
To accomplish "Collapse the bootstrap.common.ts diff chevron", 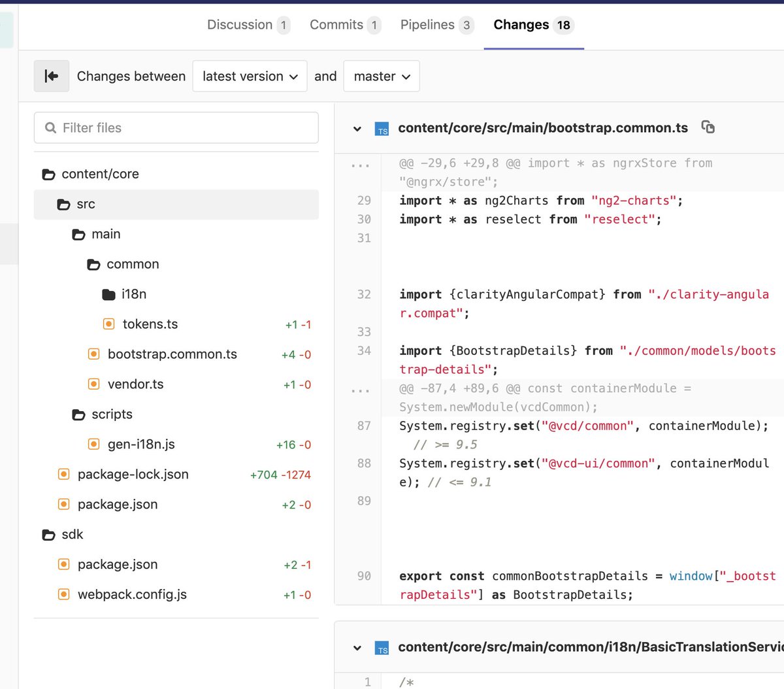I will [357, 129].
